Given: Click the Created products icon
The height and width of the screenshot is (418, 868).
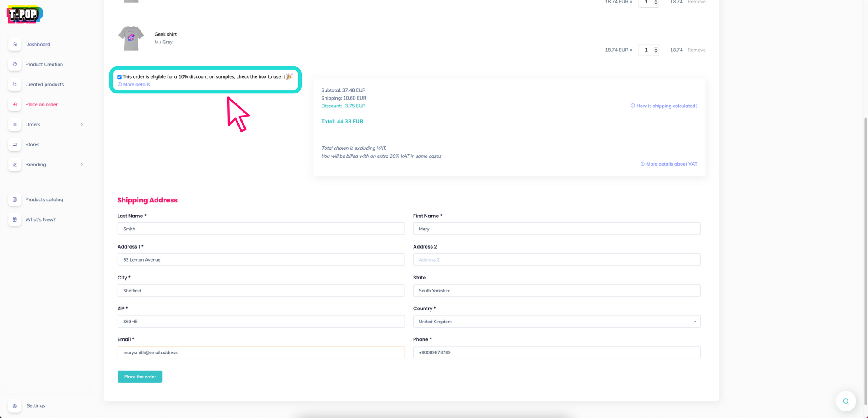Looking at the screenshot, I should tap(15, 84).
